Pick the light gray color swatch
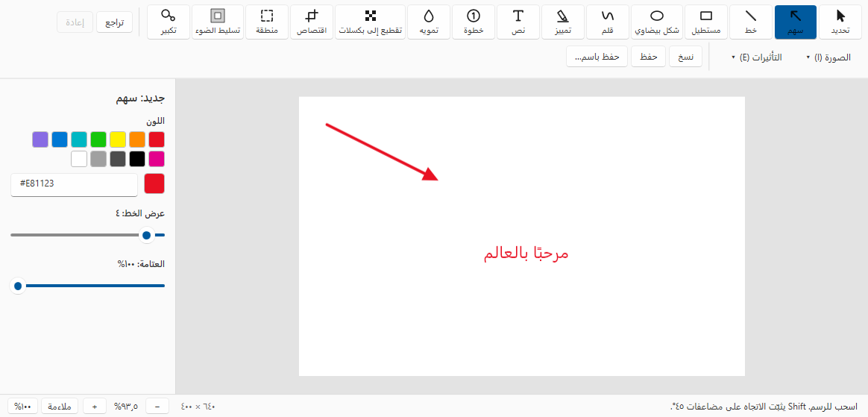868x417 pixels. [98, 159]
